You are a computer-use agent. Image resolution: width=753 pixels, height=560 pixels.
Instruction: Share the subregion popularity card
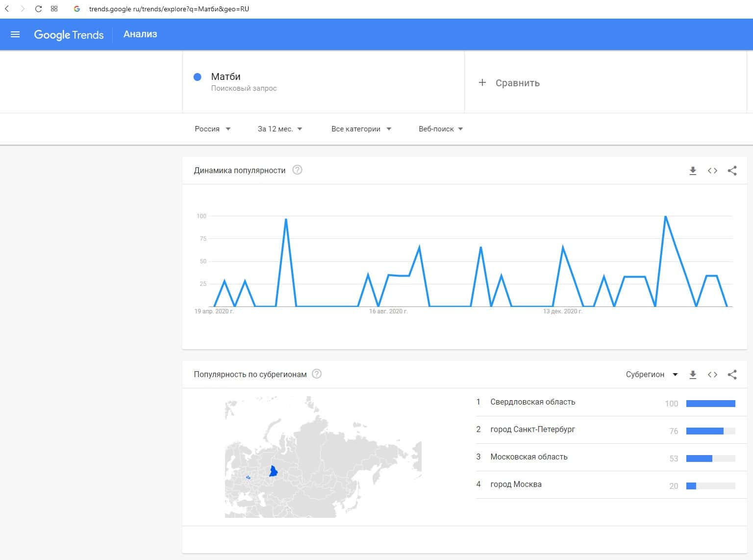pyautogui.click(x=732, y=375)
